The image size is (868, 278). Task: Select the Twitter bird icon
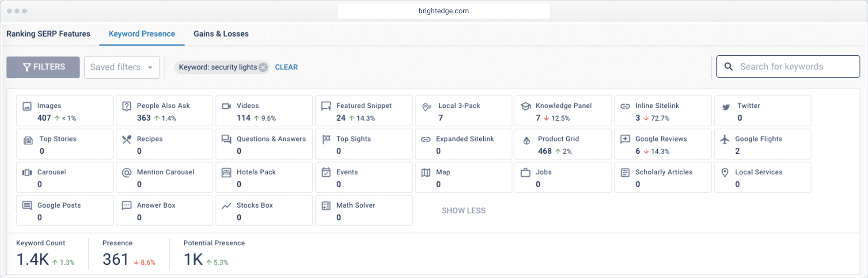click(726, 107)
